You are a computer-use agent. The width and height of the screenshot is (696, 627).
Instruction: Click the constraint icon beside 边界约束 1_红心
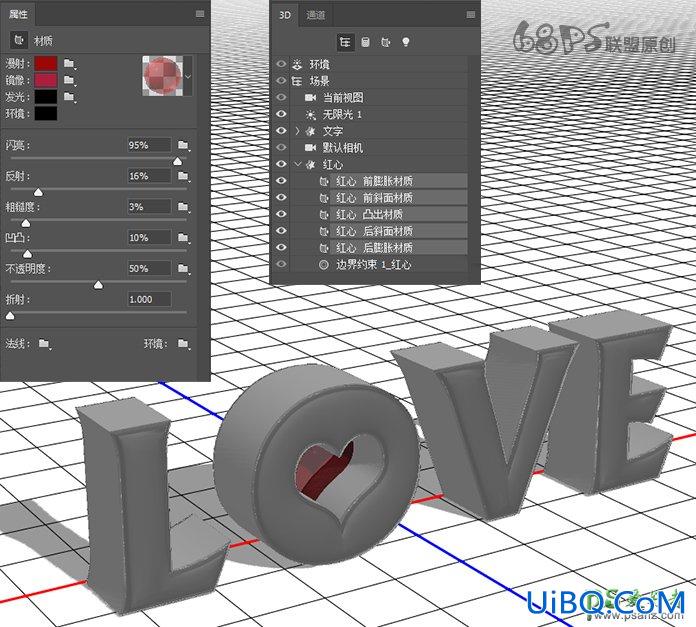pos(324,265)
